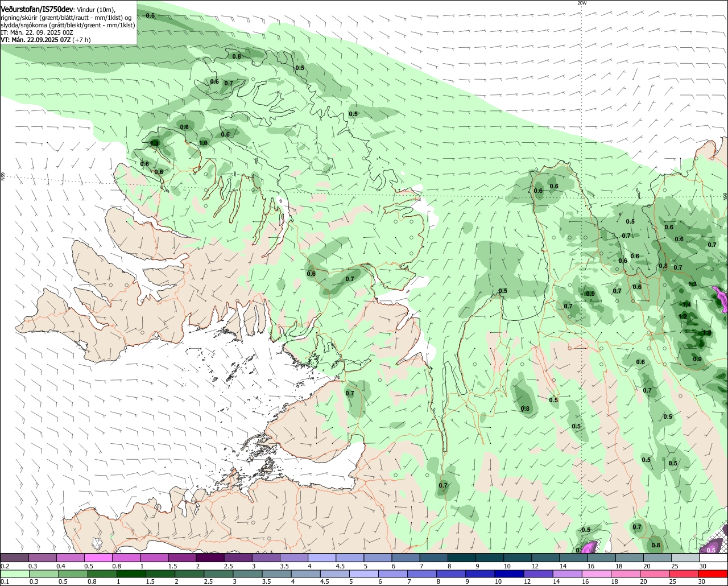Image resolution: width=728 pixels, height=586 pixels.
Task: Select the dark teal swatch labeled 8 in upper legend
Action: [x=462, y=558]
